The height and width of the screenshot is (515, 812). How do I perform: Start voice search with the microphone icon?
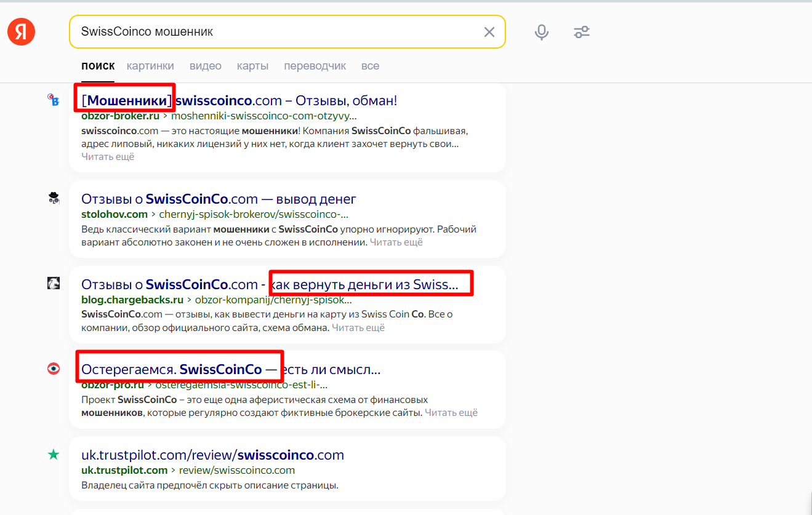pyautogui.click(x=542, y=32)
